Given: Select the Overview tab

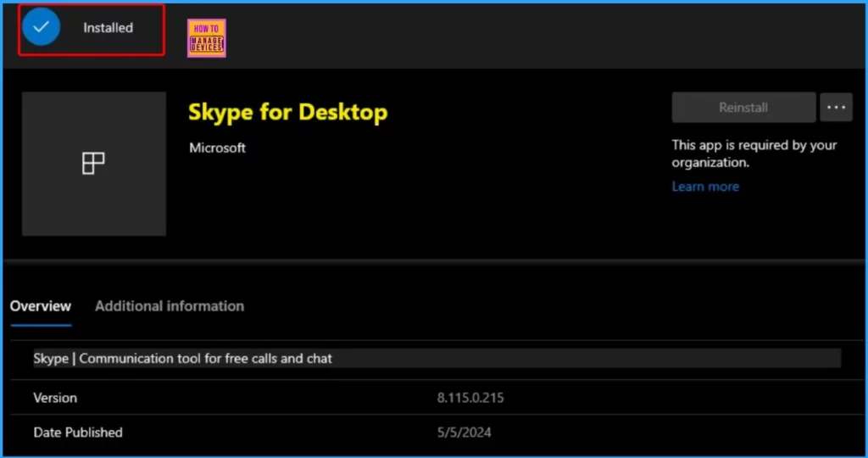Looking at the screenshot, I should (41, 306).
